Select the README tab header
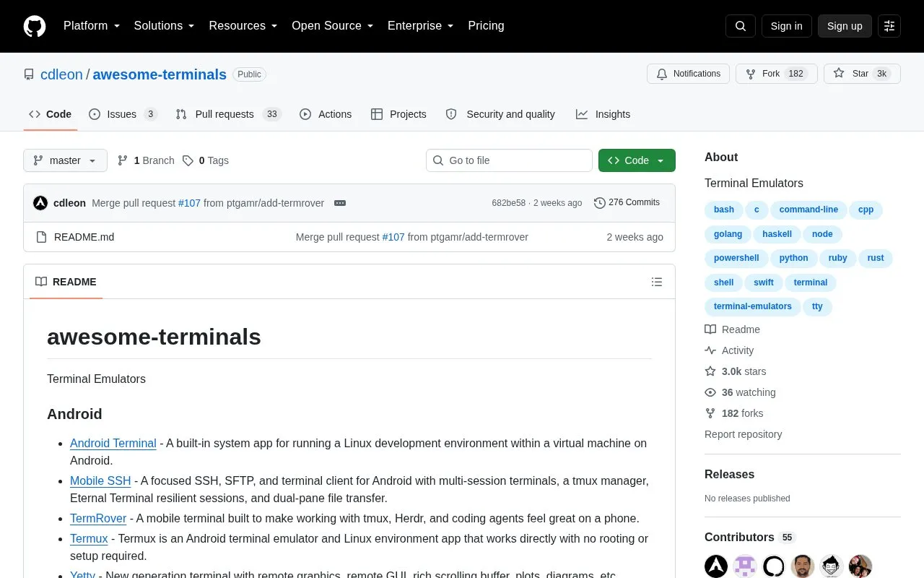Viewport: 924px width, 578px height. point(66,282)
